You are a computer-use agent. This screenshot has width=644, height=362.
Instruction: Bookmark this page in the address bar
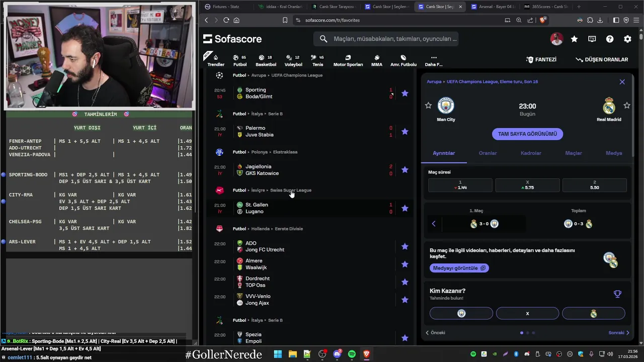285,20
